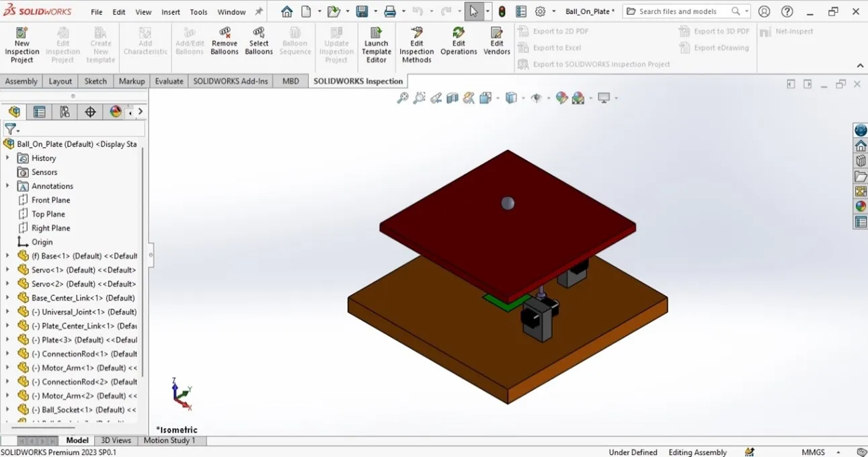This screenshot has height=457, width=868.
Task: Launch Template Editor
Action: pos(377,45)
